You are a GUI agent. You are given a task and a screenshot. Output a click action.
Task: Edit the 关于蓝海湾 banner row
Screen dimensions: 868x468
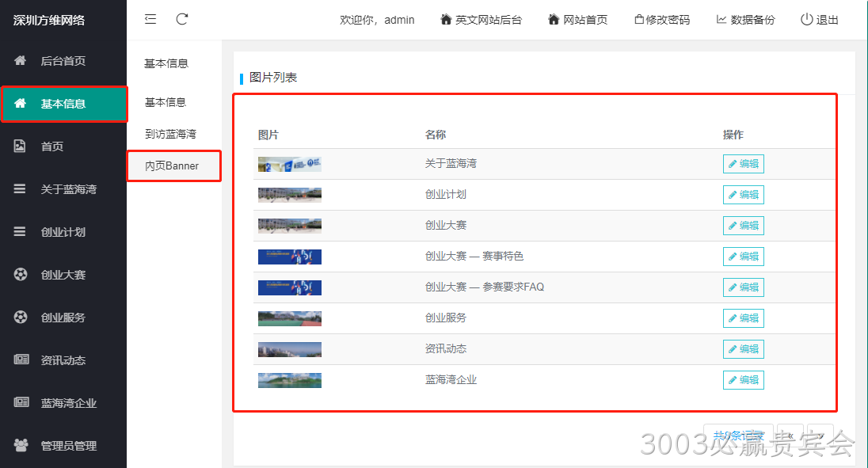pyautogui.click(x=744, y=164)
